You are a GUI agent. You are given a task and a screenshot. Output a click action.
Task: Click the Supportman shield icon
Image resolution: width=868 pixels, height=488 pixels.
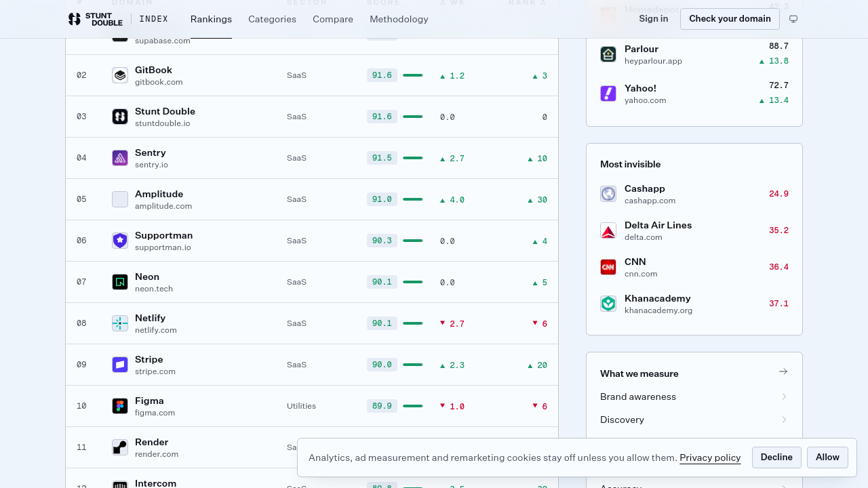[x=120, y=241]
